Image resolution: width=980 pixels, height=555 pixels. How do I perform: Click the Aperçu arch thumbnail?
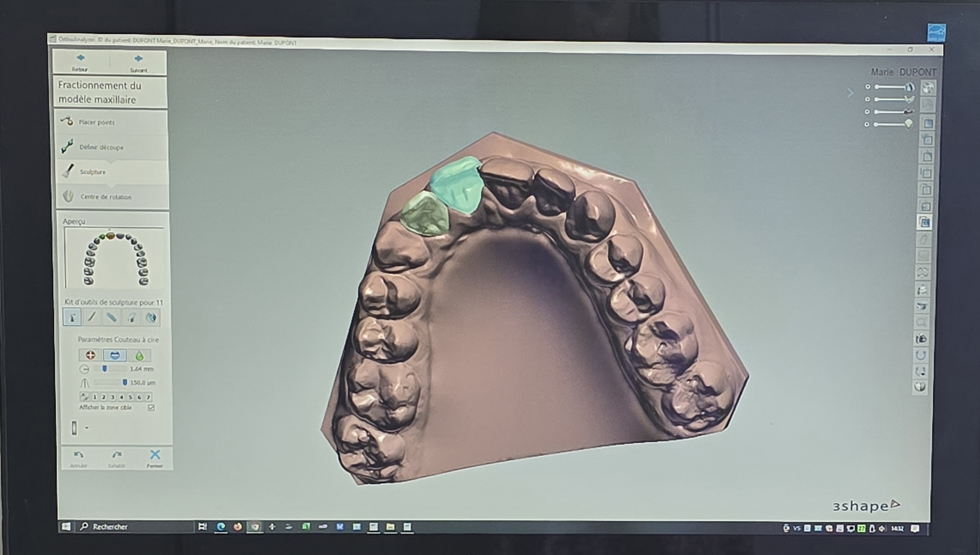point(114,258)
